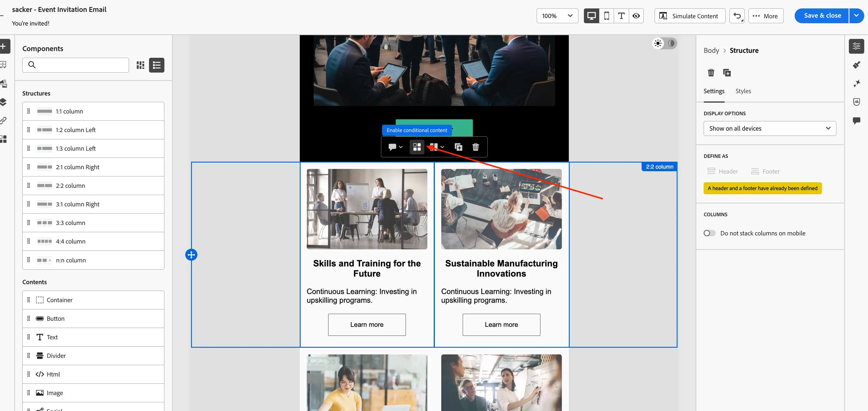Image resolution: width=868 pixels, height=411 pixels.
Task: Click Learn more under Skills and Training
Action: click(x=367, y=325)
